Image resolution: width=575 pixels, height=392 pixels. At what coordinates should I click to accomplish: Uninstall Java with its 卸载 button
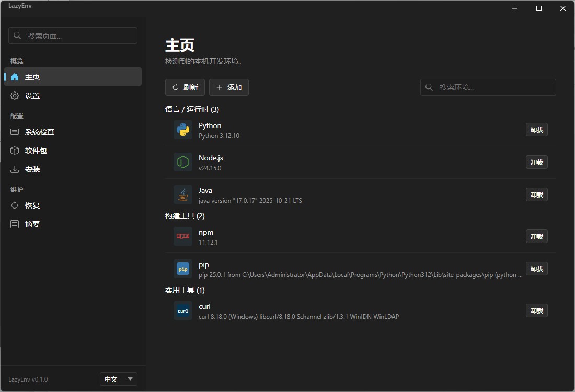tap(536, 194)
